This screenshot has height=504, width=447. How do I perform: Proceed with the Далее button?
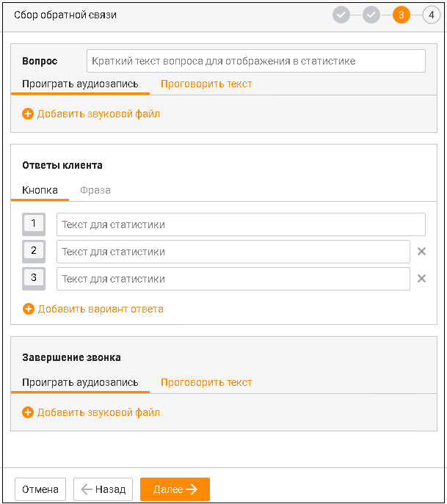click(175, 489)
